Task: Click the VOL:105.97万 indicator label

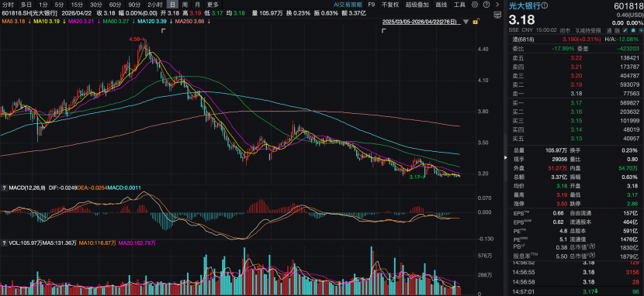Action: 25,243
